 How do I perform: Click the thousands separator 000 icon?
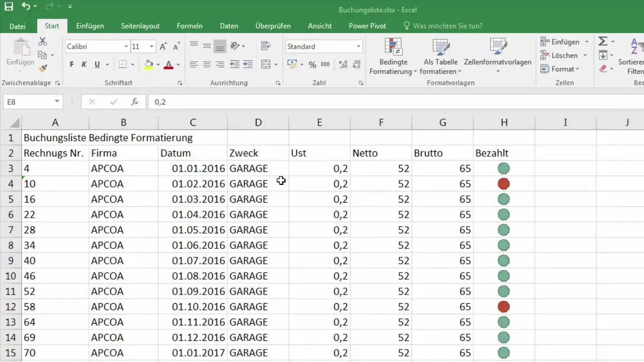coord(326,64)
